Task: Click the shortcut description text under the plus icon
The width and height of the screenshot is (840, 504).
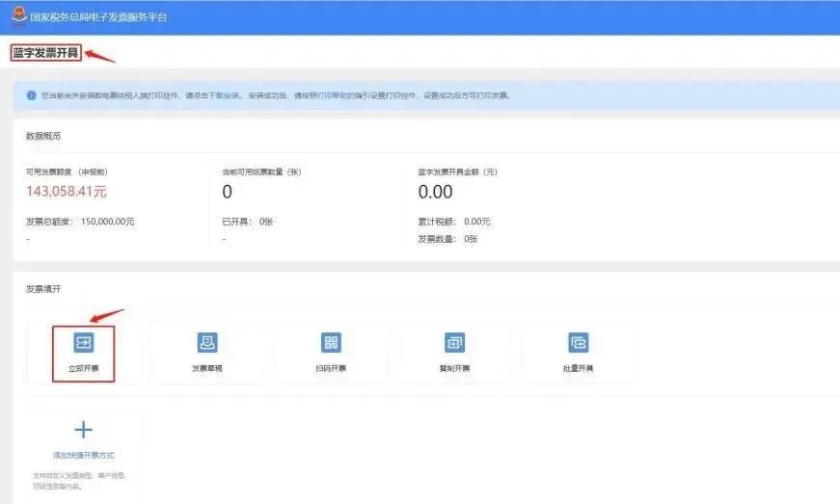Action: [x=79, y=481]
